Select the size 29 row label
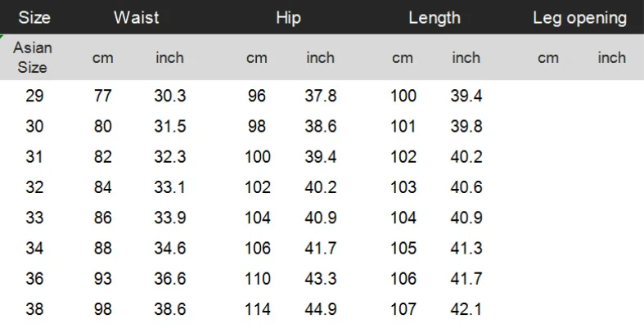Screen dimensions: 644x328 click(34, 96)
